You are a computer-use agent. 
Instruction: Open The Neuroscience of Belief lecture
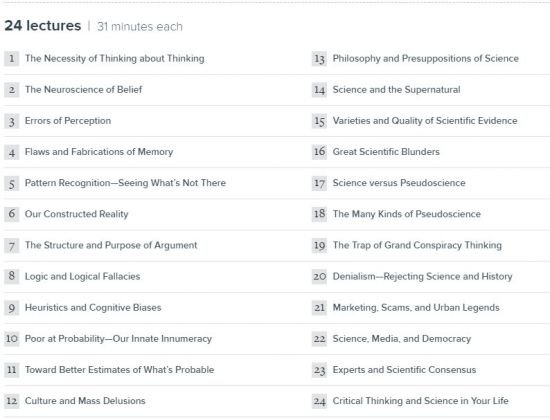click(83, 89)
